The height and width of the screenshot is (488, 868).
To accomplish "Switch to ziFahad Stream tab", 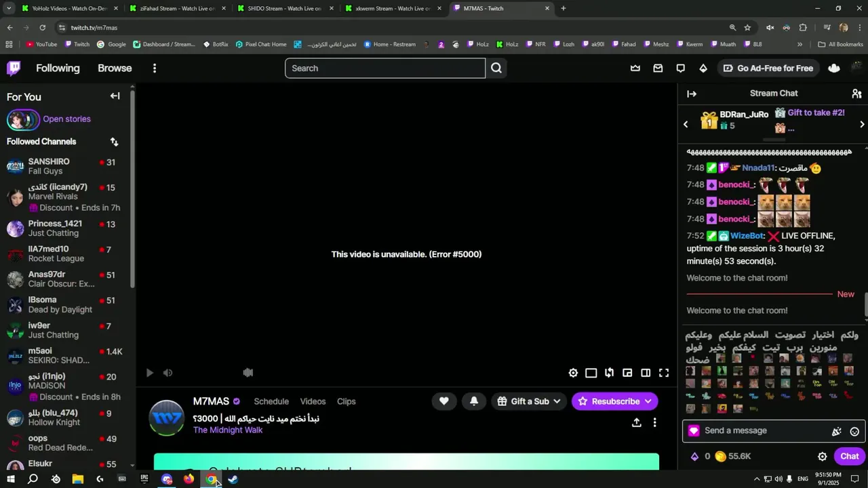I will (178, 8).
